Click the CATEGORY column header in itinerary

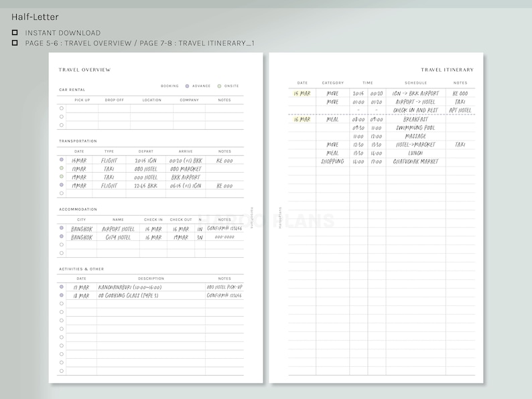coord(333,83)
